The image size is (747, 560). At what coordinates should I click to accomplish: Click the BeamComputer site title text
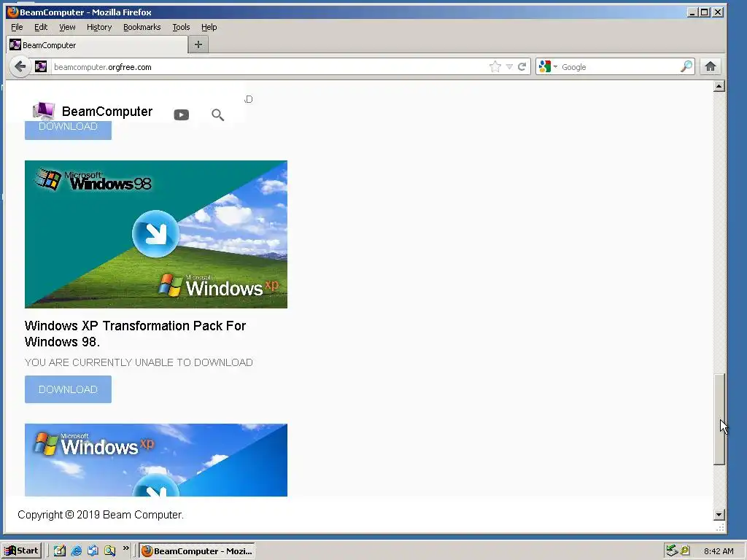(107, 112)
